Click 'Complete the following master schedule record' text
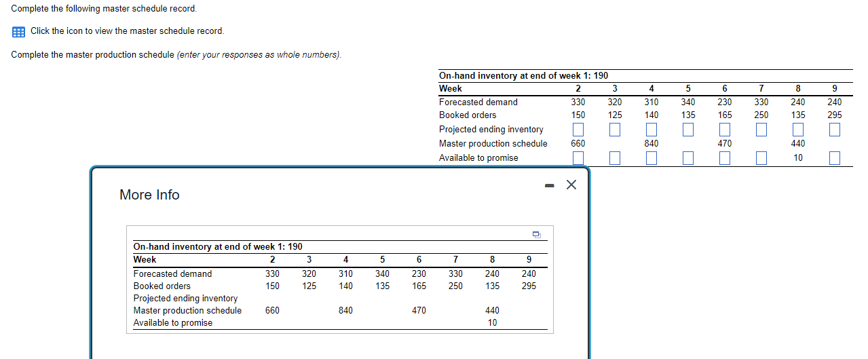868x359 pixels. pos(104,9)
